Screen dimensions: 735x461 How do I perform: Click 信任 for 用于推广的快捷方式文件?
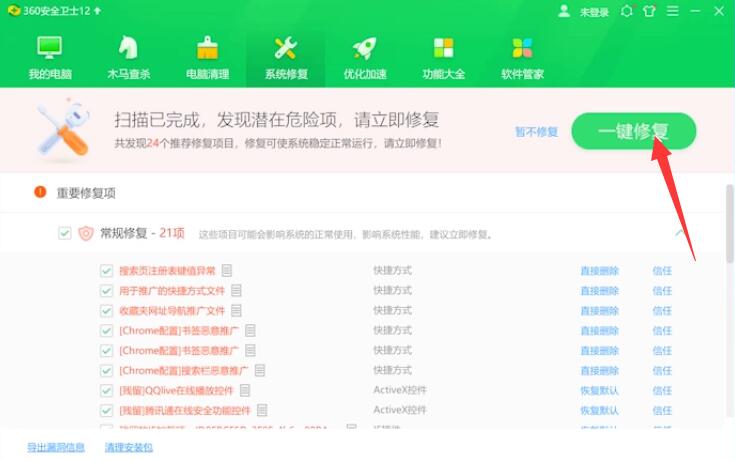(x=662, y=291)
